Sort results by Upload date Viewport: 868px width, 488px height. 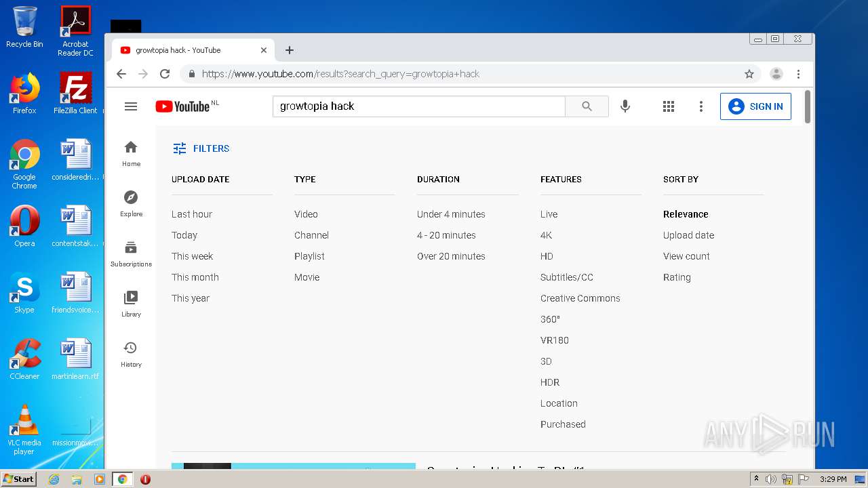[x=688, y=235]
